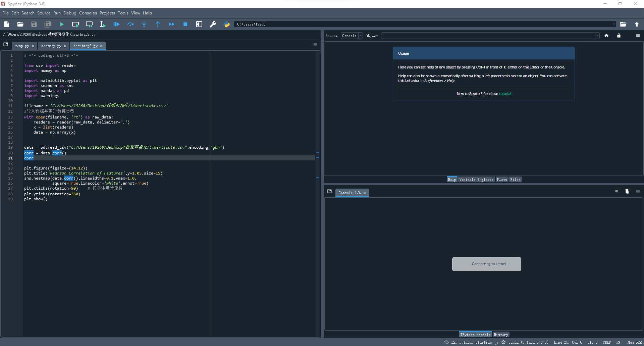The width and height of the screenshot is (644, 346).
Task: Save all files toolbar icon
Action: (x=48, y=24)
